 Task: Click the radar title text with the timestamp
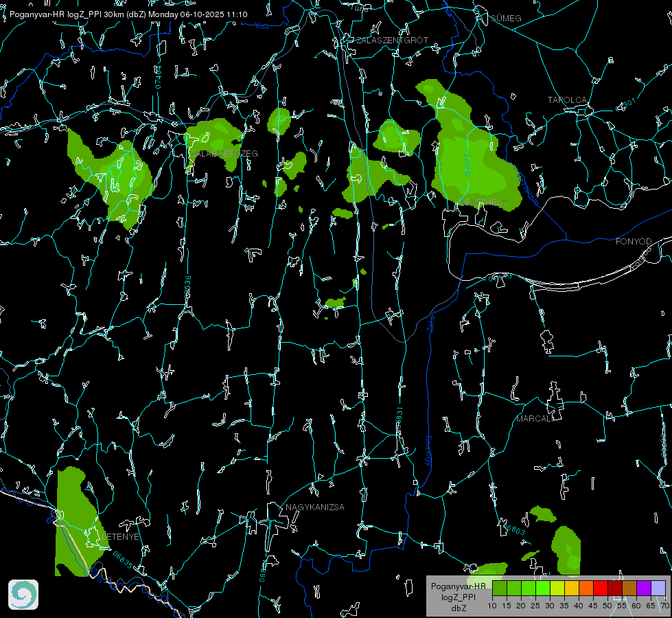(x=128, y=14)
